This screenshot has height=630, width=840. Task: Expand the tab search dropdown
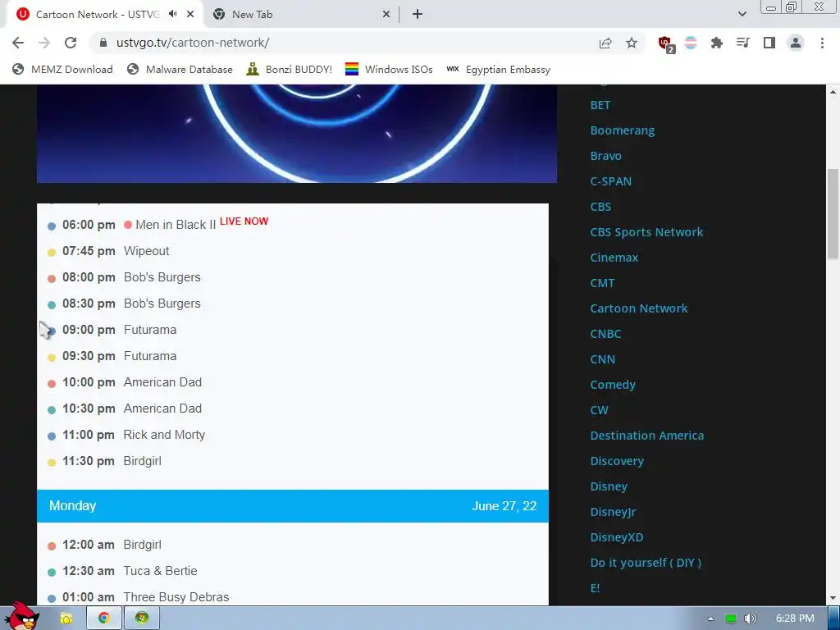(x=742, y=15)
